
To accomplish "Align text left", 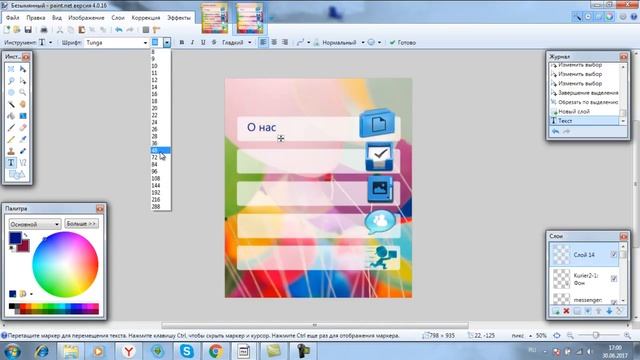I will click(263, 42).
